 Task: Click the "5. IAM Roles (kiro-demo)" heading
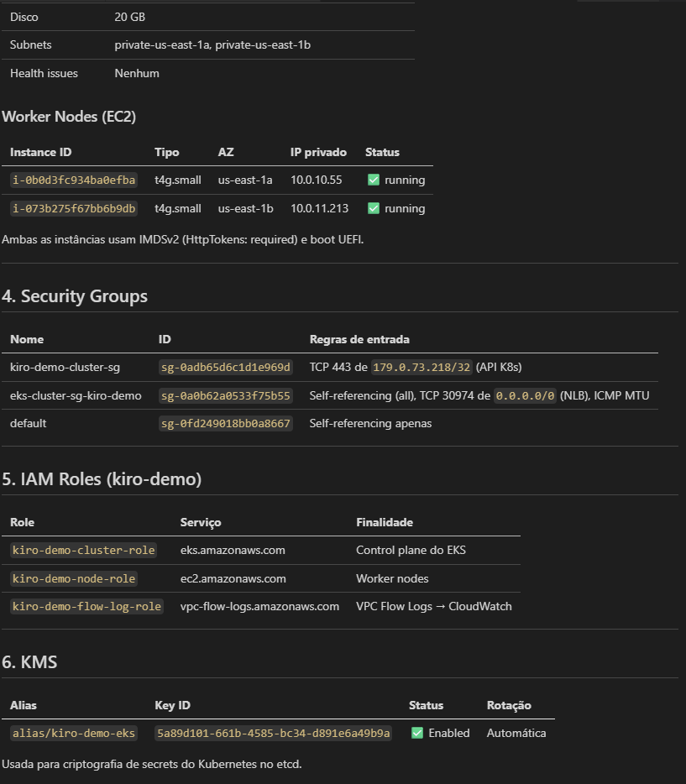(102, 479)
